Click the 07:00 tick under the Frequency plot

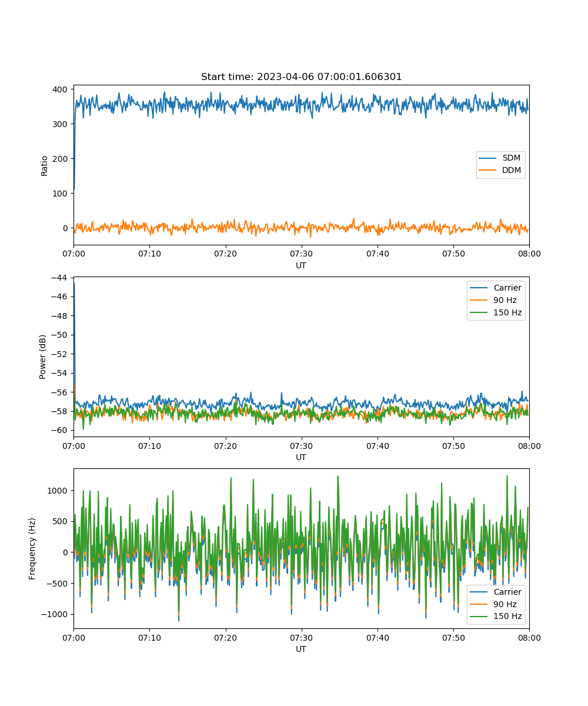(x=73, y=637)
